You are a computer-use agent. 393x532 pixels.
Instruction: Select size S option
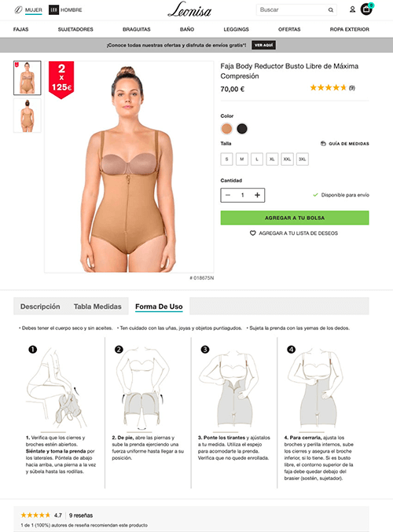point(226,159)
